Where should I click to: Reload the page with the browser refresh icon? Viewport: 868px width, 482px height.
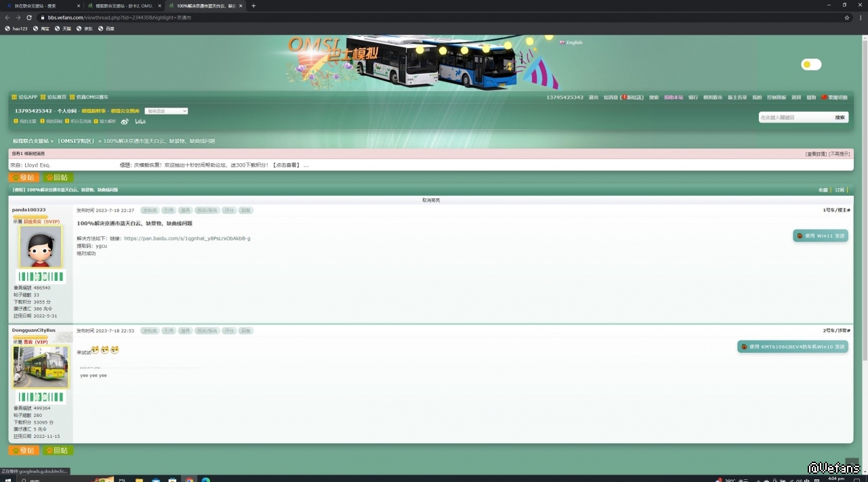click(29, 18)
